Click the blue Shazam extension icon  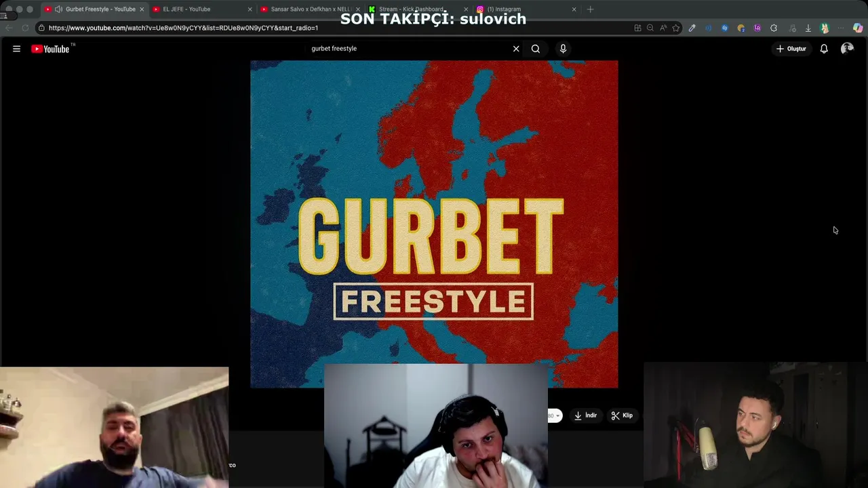click(x=725, y=28)
